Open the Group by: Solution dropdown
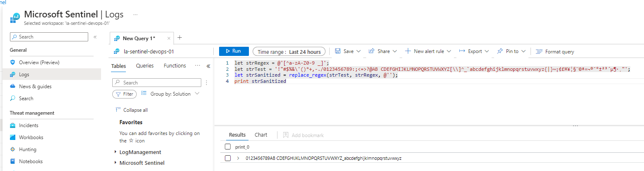Image resolution: width=644 pixels, height=171 pixels. [197, 94]
